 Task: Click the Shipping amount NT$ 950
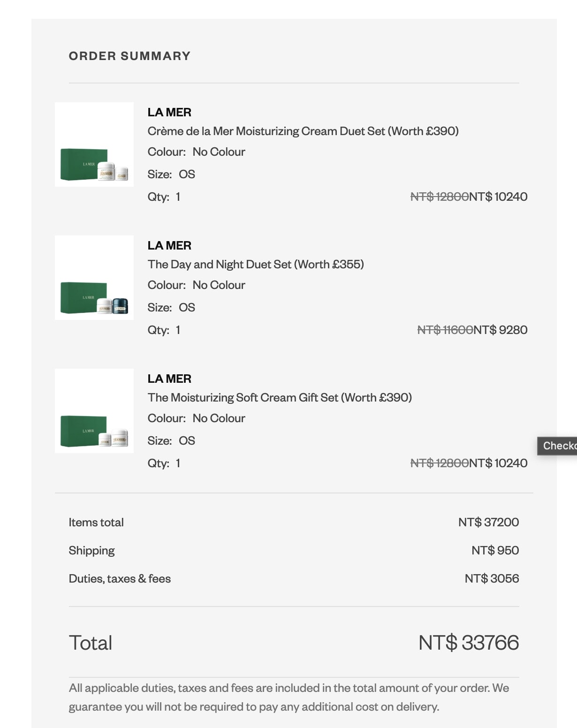495,550
